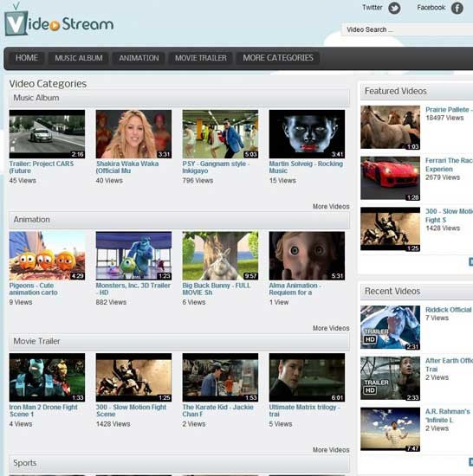Open the Shakira Waka Waka thumbnail
Image resolution: width=473 pixels, height=476 pixels.
[133, 134]
